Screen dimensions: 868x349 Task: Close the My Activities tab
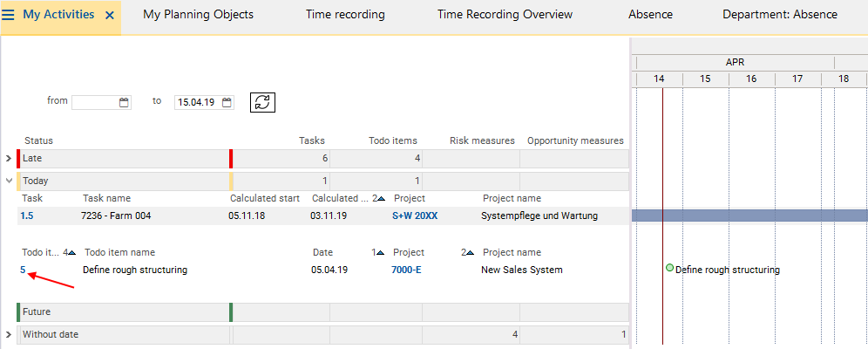click(x=110, y=16)
